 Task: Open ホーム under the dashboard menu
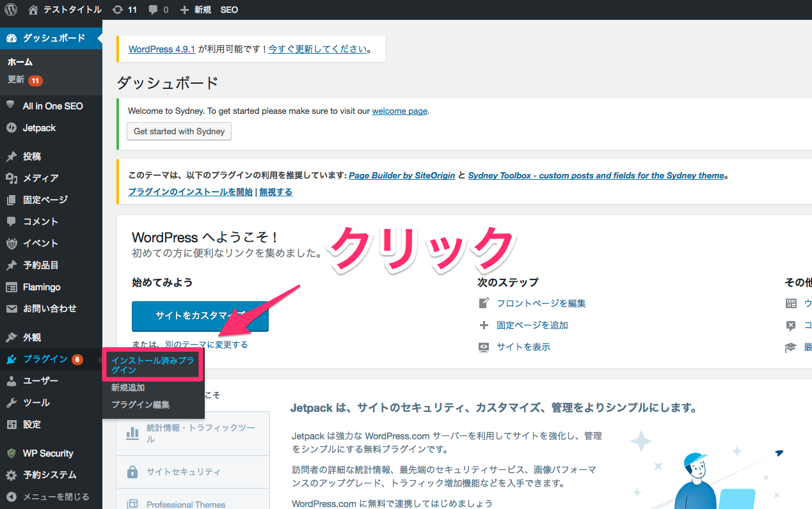click(x=20, y=62)
